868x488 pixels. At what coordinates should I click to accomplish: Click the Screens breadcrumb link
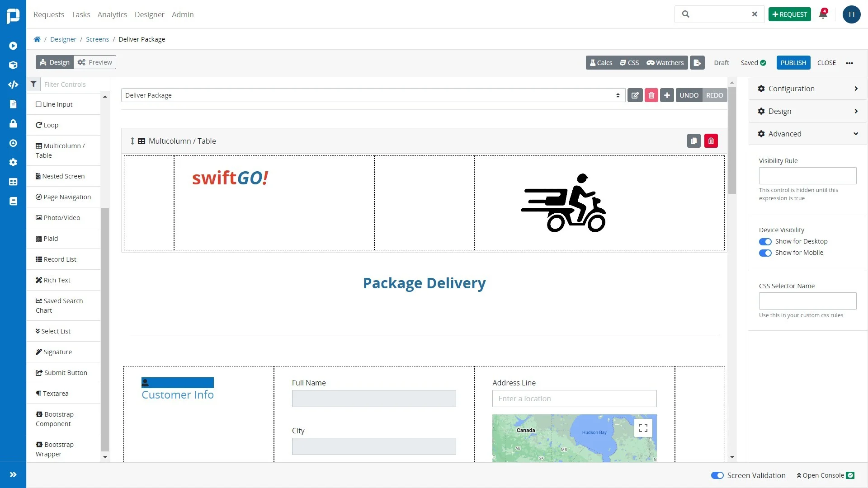coord(97,39)
